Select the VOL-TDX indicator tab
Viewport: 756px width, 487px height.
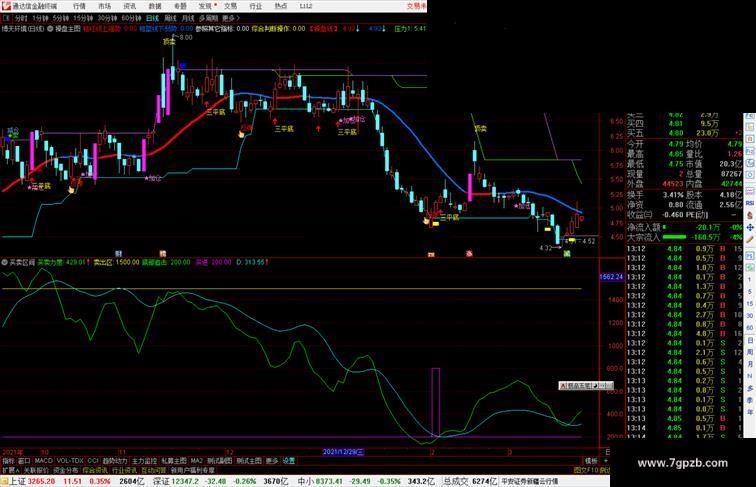pos(70,461)
